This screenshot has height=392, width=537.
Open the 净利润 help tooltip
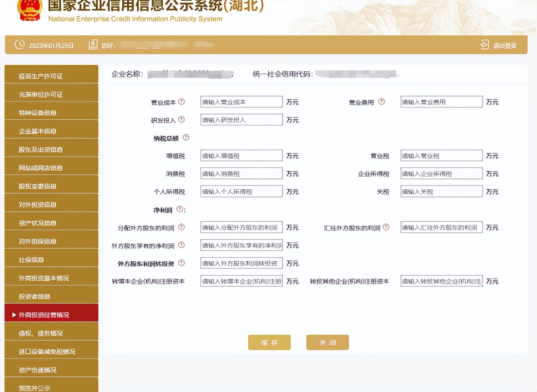click(179, 209)
